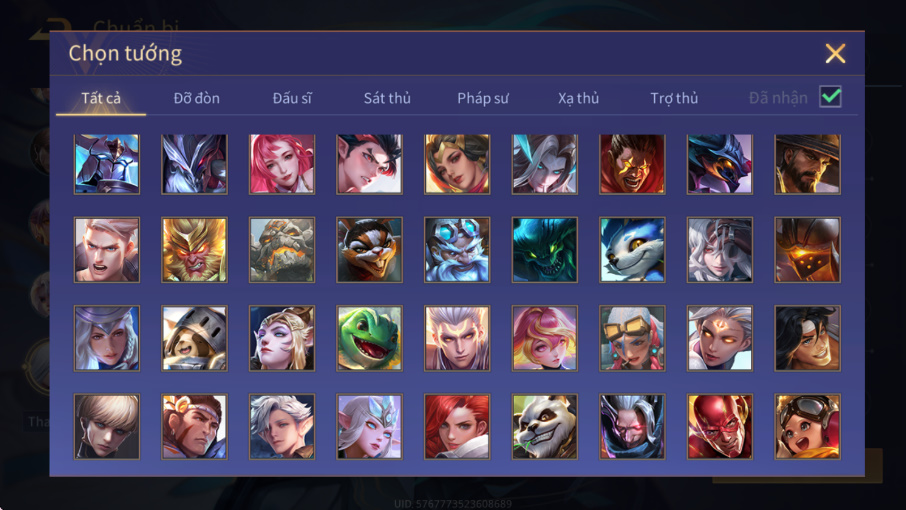The image size is (906, 510).
Task: Pick the red-masked Flash hero portrait
Action: 719,426
